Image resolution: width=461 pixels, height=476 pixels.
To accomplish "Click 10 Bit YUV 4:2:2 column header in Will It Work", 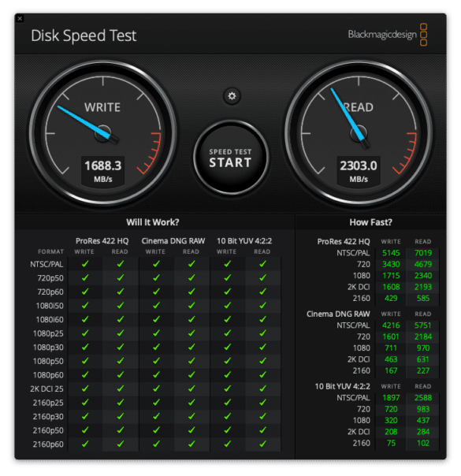I will point(244,240).
